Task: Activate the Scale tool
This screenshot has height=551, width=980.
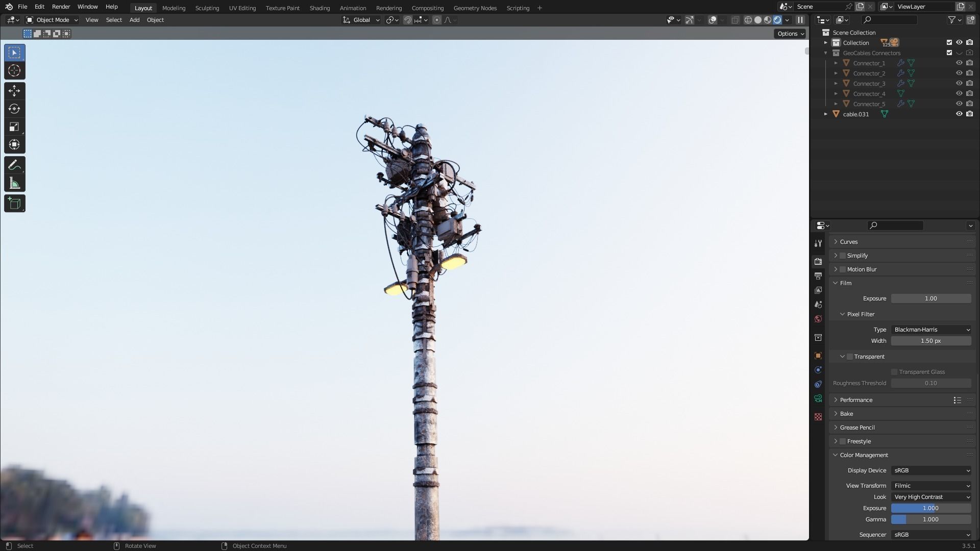Action: pyautogui.click(x=14, y=127)
